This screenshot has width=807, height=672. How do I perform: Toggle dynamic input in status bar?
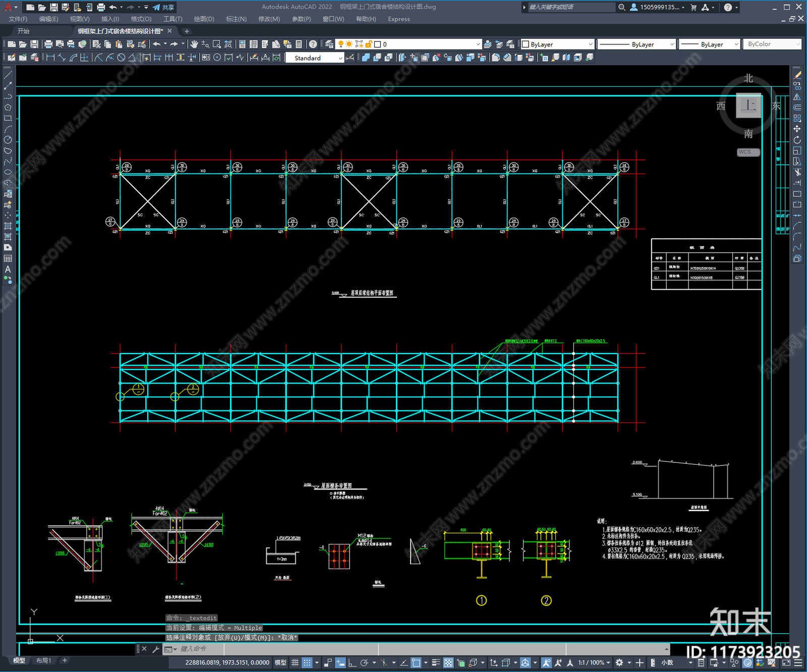tap(340, 662)
